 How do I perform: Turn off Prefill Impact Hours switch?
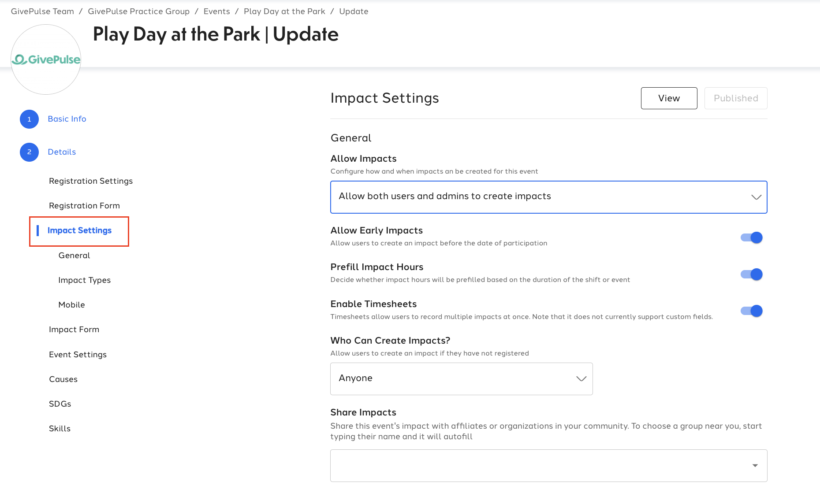pos(752,274)
